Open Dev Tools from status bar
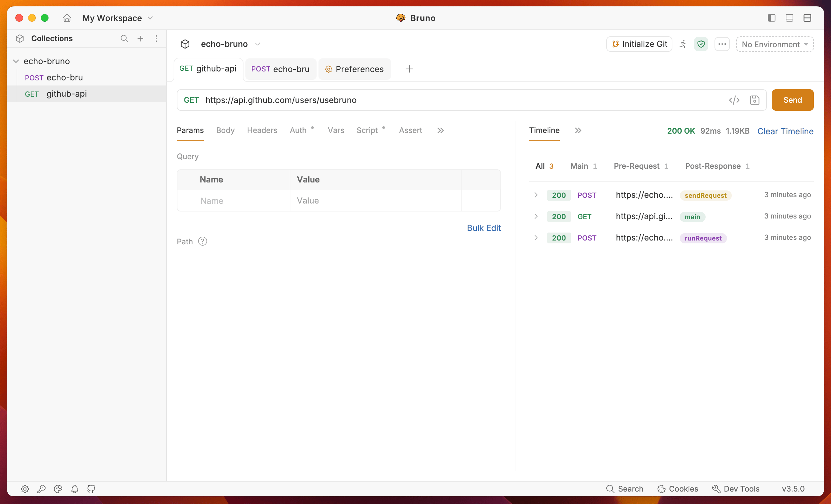 736,489
